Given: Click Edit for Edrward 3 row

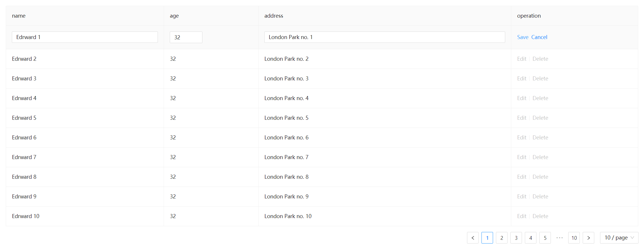Looking at the screenshot, I should 522,79.
